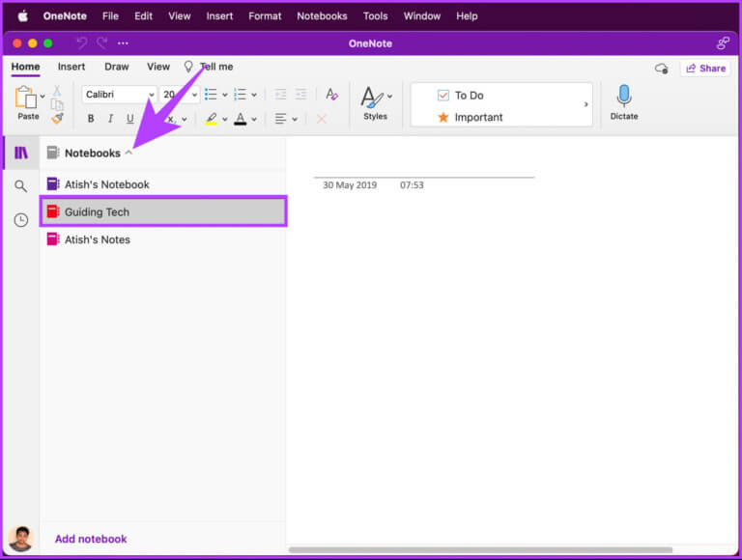742x560 pixels.
Task: Click the text alignment icon
Action: [280, 119]
